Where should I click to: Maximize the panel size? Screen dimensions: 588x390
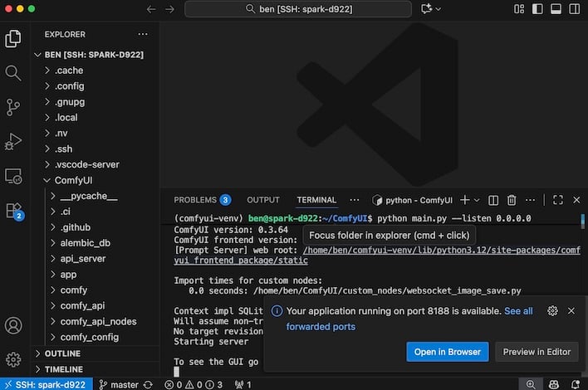click(557, 200)
